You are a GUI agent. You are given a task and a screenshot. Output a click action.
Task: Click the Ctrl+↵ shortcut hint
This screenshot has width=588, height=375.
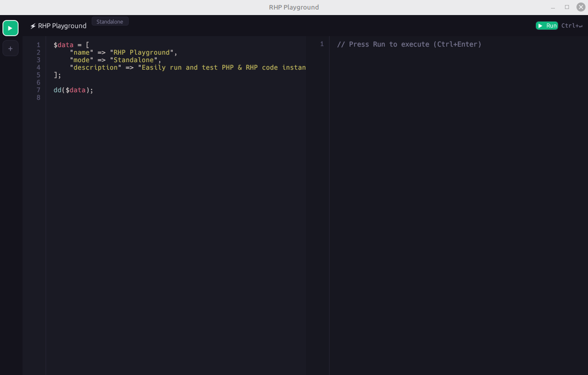pos(571,26)
